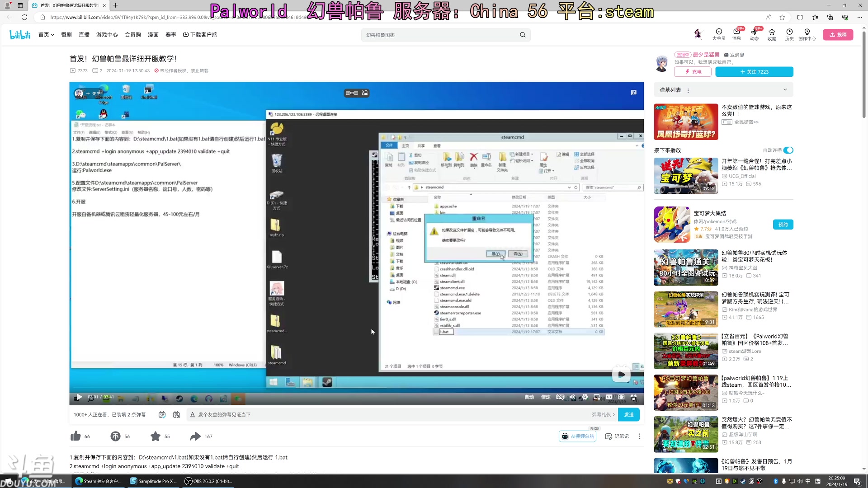Click danmaku font style icon
Image resolution: width=868 pixels, height=488 pixels.
click(x=193, y=414)
